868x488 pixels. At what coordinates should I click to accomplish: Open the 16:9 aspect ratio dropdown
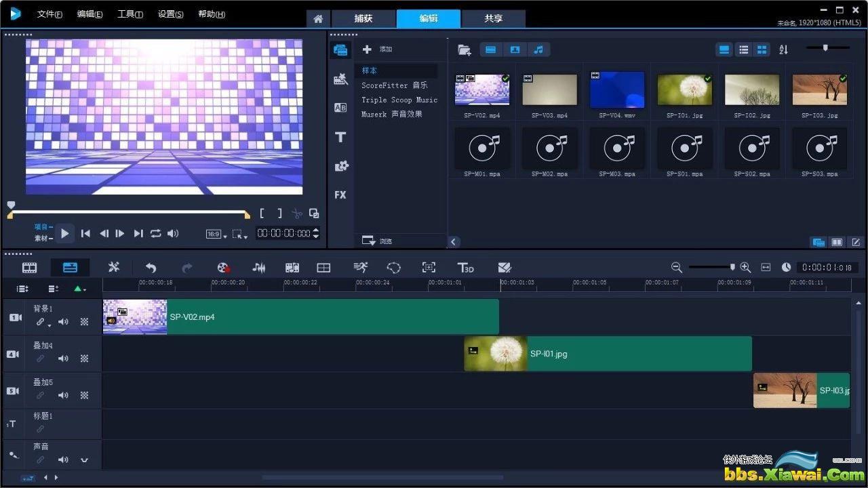pyautogui.click(x=215, y=234)
